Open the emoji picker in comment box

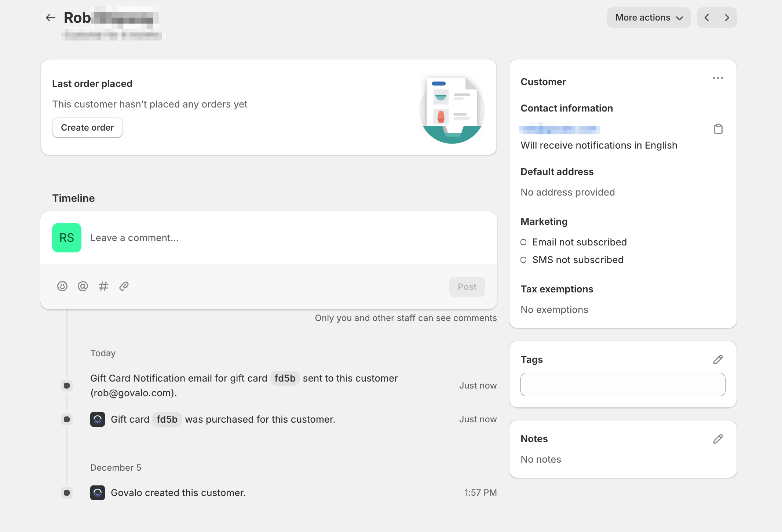tap(62, 286)
